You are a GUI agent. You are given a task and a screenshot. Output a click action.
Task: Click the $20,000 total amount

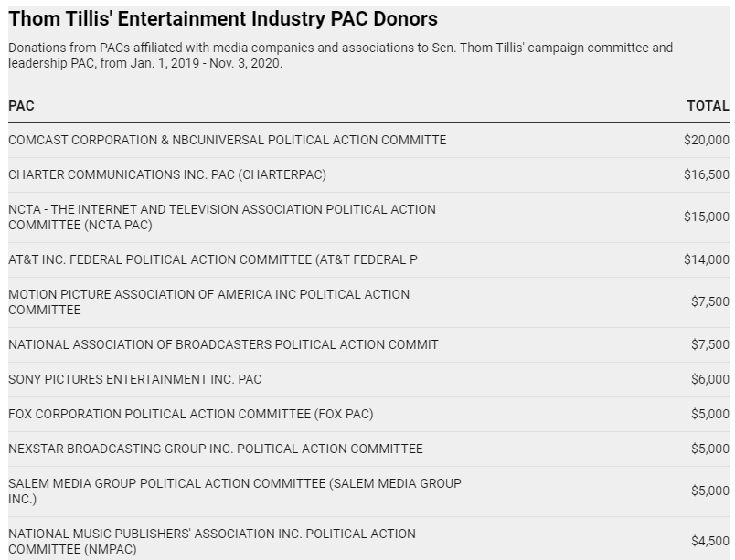tap(706, 140)
